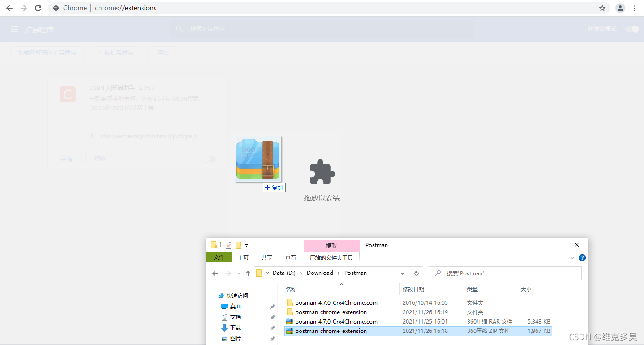This screenshot has width=644, height=345.
Task: Open the extensions page hamburger menu
Action: tap(15, 29)
